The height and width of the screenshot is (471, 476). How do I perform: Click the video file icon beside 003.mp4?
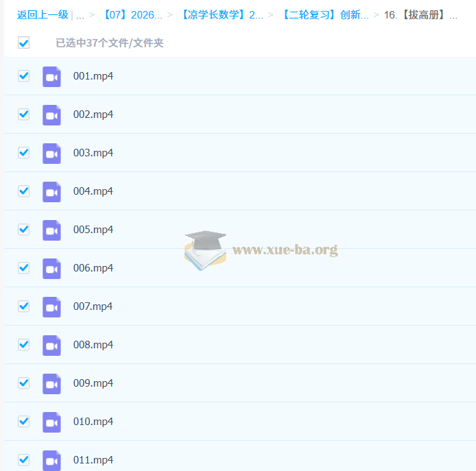[51, 153]
